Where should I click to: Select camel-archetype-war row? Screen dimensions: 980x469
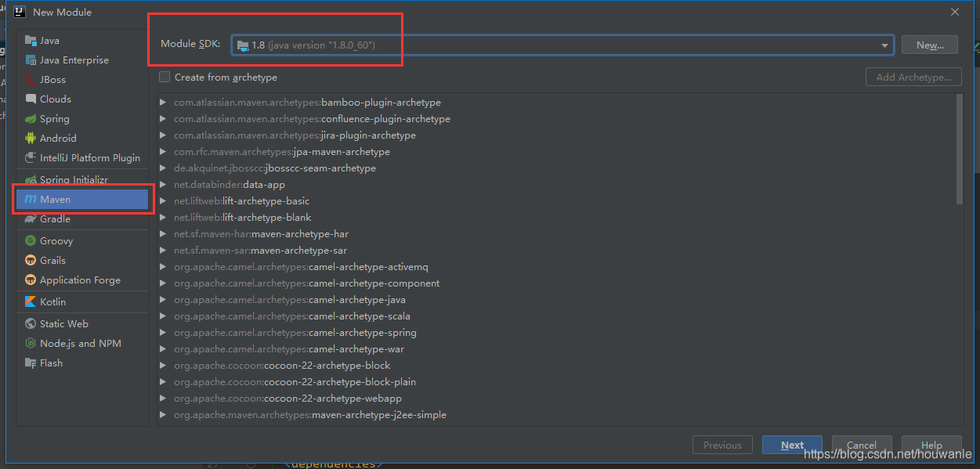(x=556, y=349)
